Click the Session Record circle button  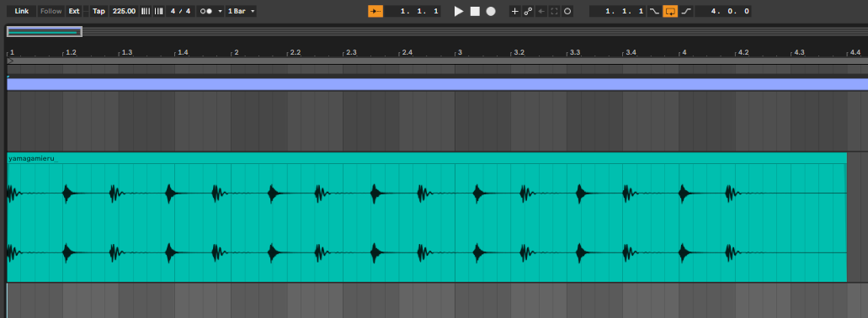click(567, 11)
